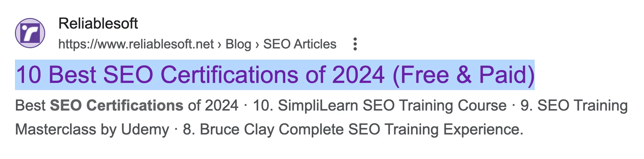Click the chevron separator before SEO Articles
Image resolution: width=644 pixels, height=159 pixels.
point(257,45)
